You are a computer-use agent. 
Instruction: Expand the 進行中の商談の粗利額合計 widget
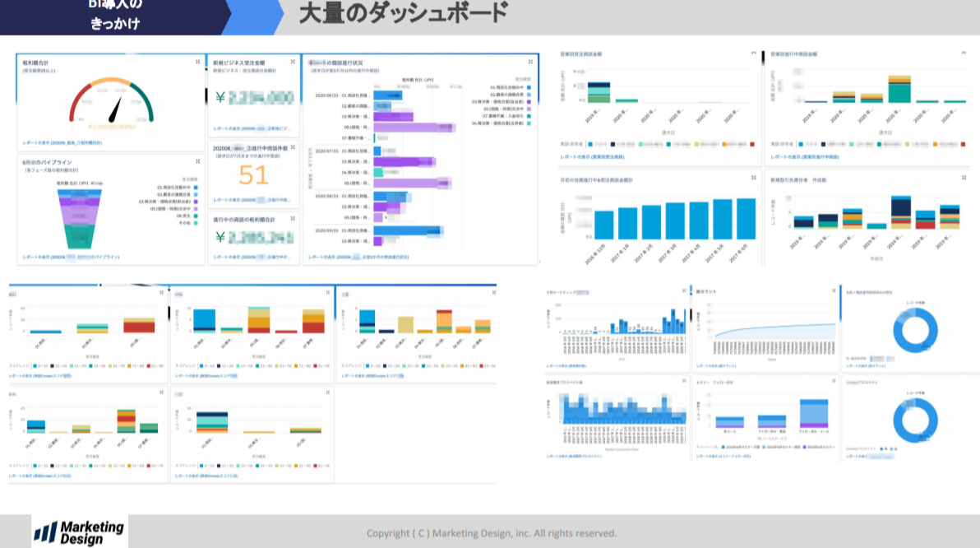(x=293, y=220)
